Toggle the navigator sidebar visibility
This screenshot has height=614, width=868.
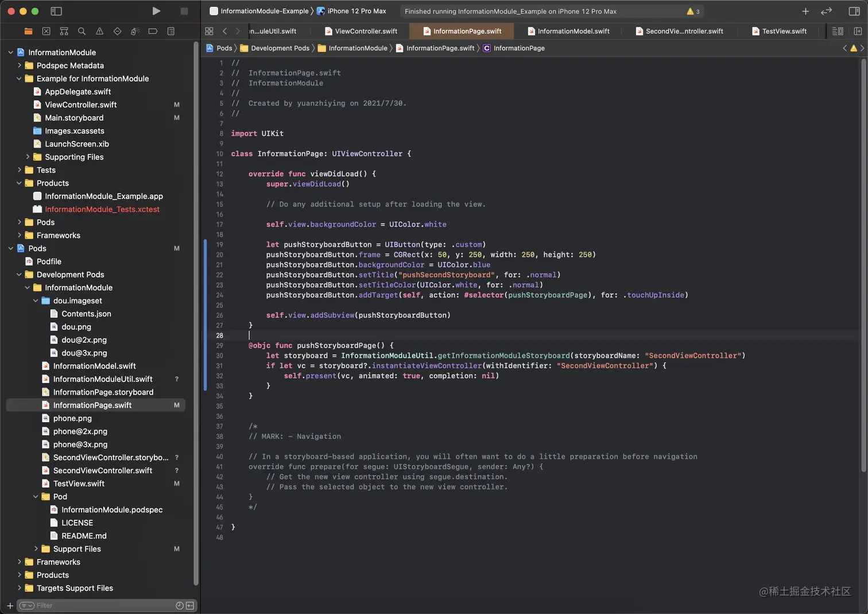[x=56, y=11]
